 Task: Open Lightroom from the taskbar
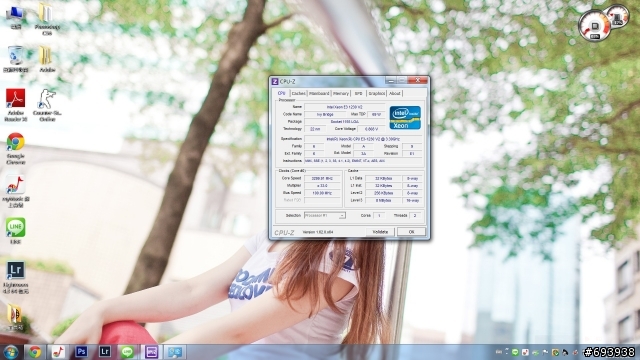(104, 352)
